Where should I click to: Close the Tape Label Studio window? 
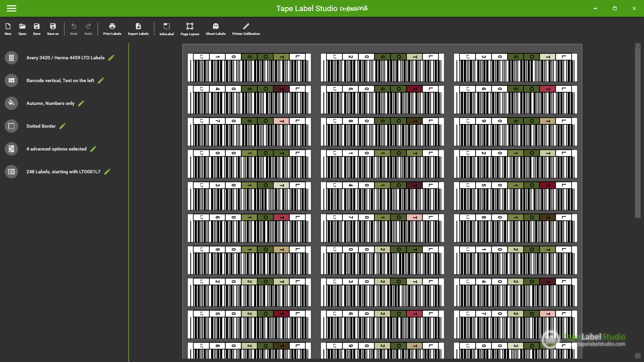[x=634, y=8]
